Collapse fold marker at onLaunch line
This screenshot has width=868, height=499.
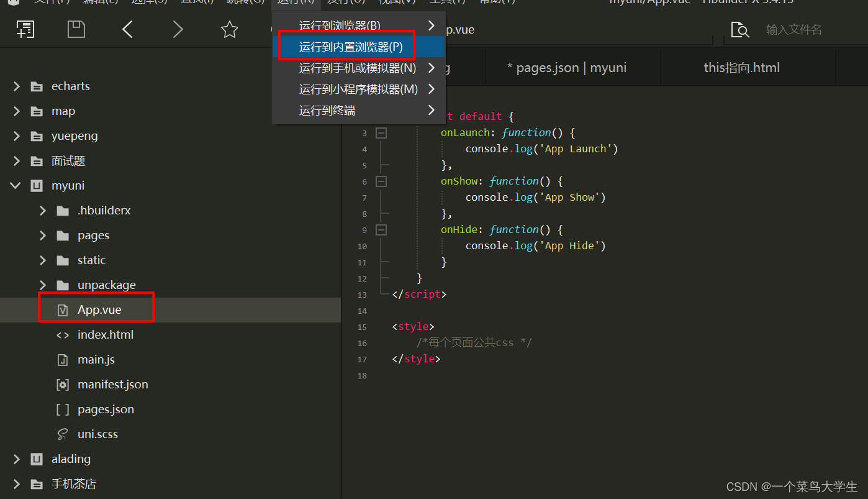[x=381, y=132]
